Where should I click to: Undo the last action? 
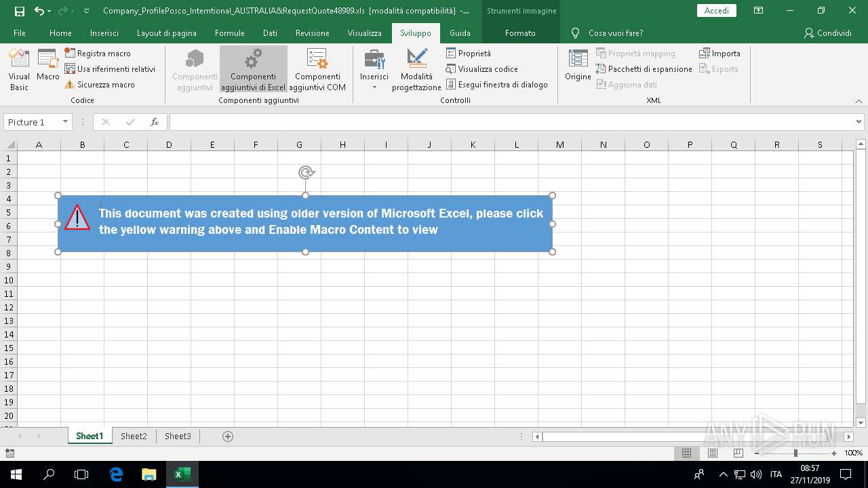[39, 11]
